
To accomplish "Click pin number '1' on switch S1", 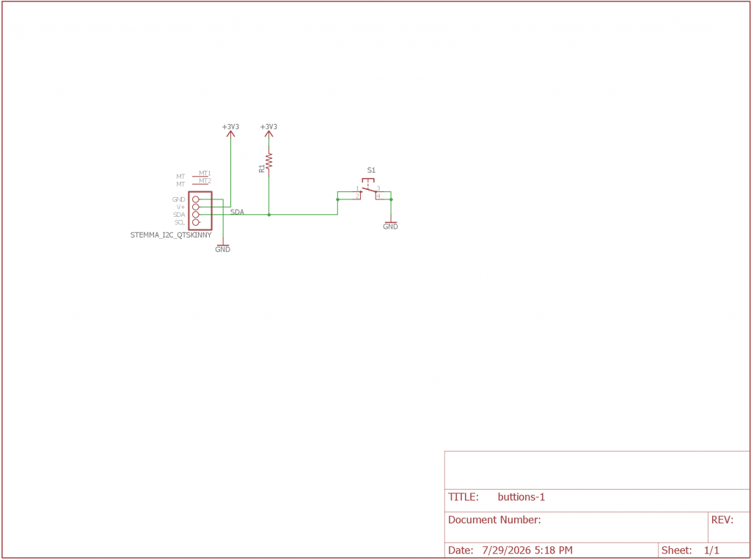I will pos(357,188).
